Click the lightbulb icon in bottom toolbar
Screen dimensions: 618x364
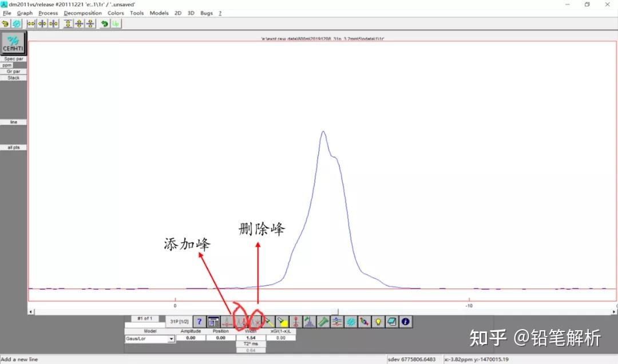click(377, 322)
